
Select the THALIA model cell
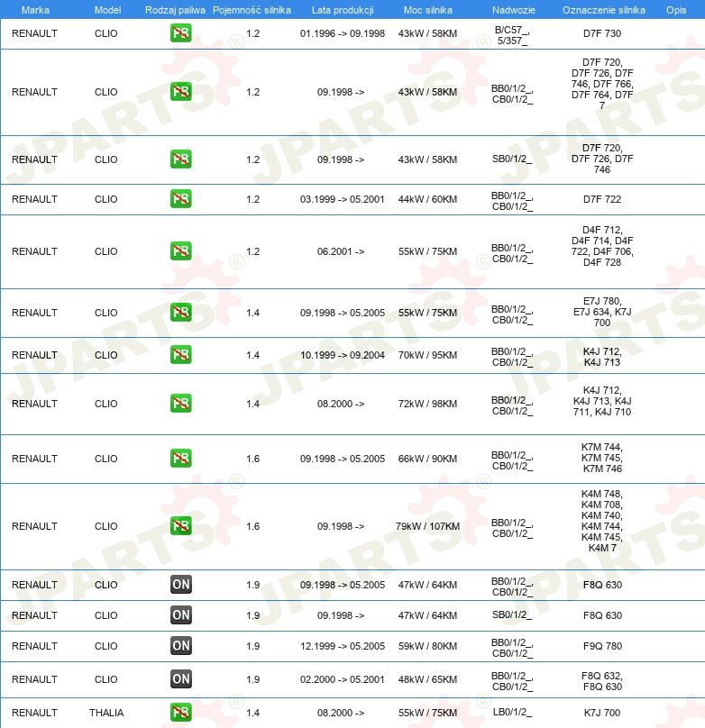[106, 713]
